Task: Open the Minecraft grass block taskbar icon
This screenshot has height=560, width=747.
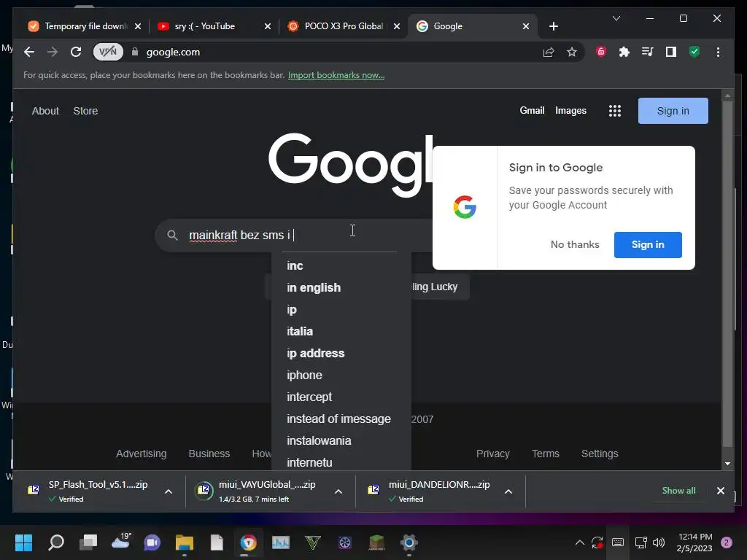Action: (x=377, y=542)
